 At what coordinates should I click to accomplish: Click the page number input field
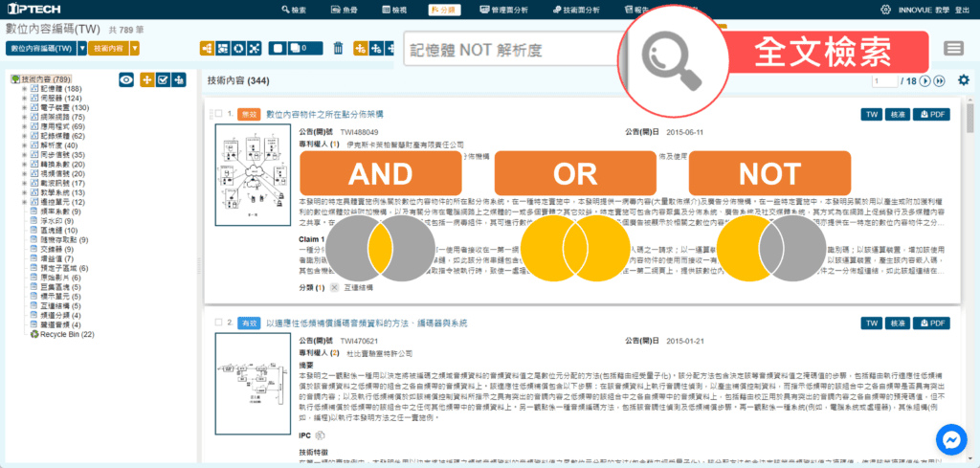pyautogui.click(x=883, y=80)
